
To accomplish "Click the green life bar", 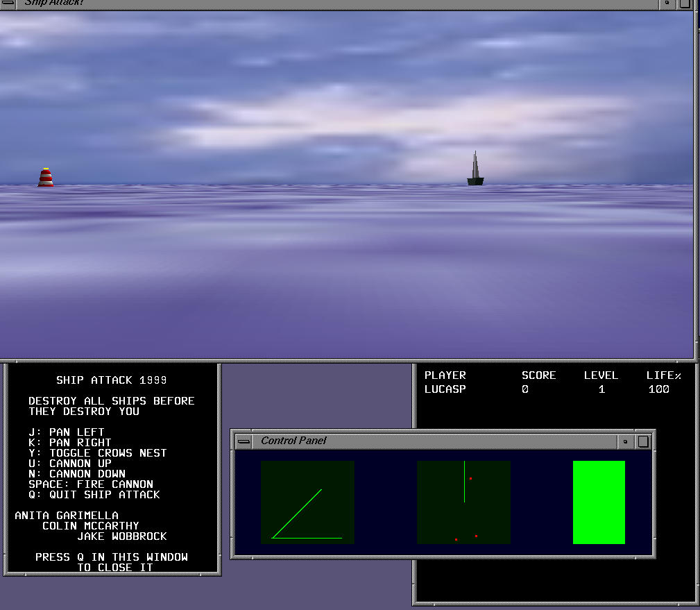I will pos(599,502).
